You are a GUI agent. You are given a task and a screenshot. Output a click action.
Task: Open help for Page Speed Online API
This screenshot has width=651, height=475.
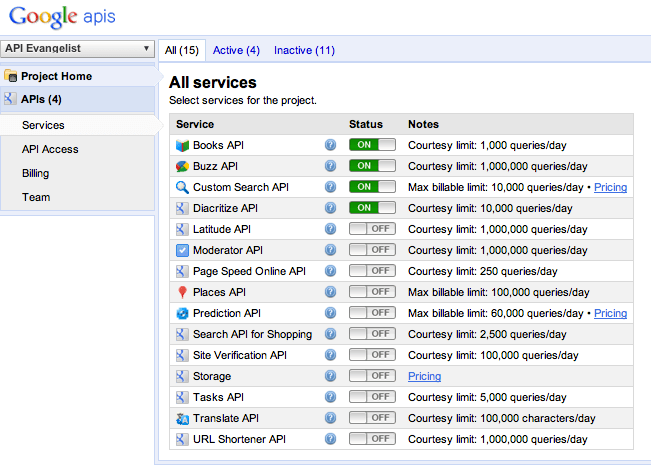click(x=330, y=271)
